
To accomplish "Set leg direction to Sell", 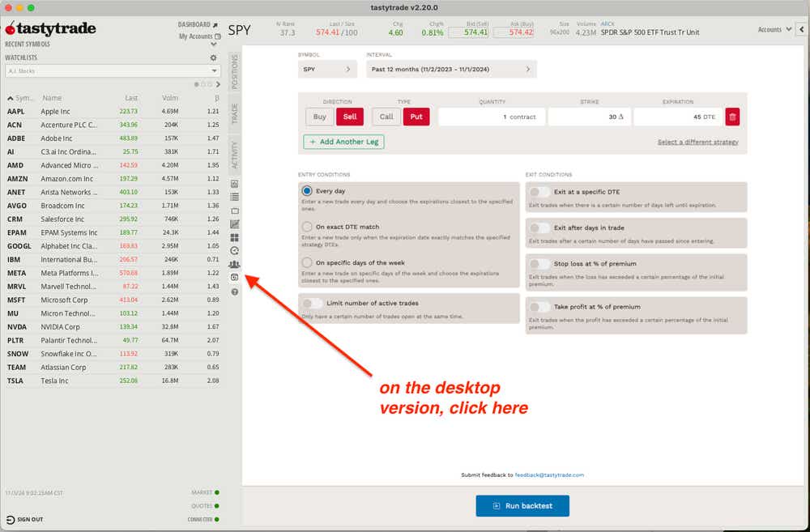I will (350, 117).
